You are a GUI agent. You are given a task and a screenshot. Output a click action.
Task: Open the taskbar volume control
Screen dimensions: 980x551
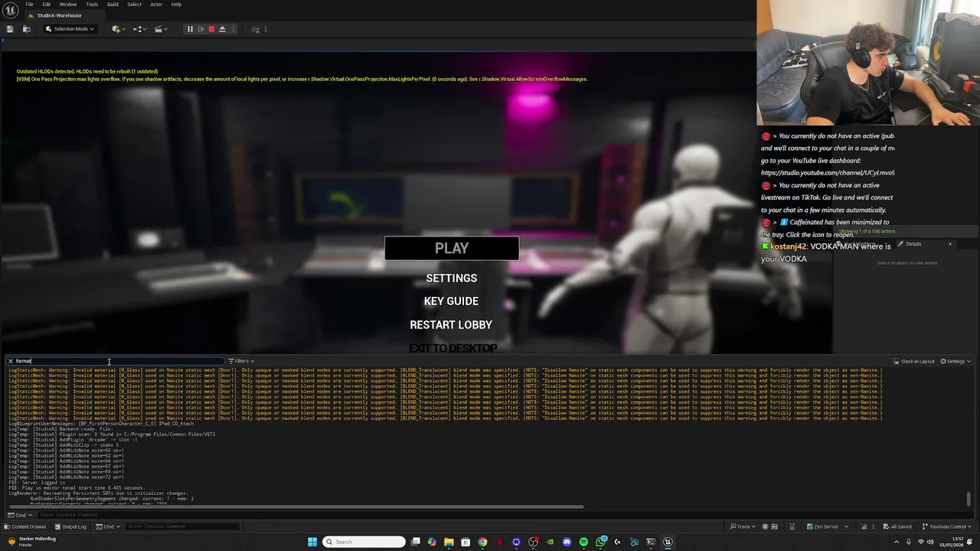(932, 542)
